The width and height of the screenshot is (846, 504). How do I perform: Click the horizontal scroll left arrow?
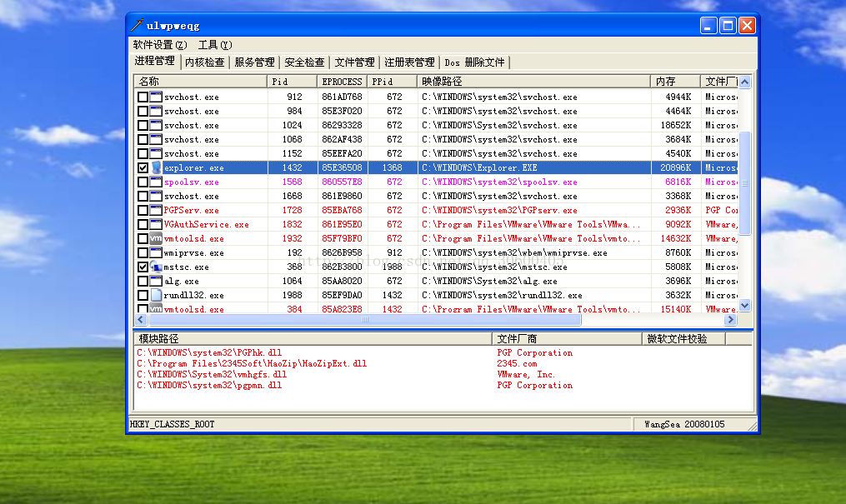tap(141, 320)
